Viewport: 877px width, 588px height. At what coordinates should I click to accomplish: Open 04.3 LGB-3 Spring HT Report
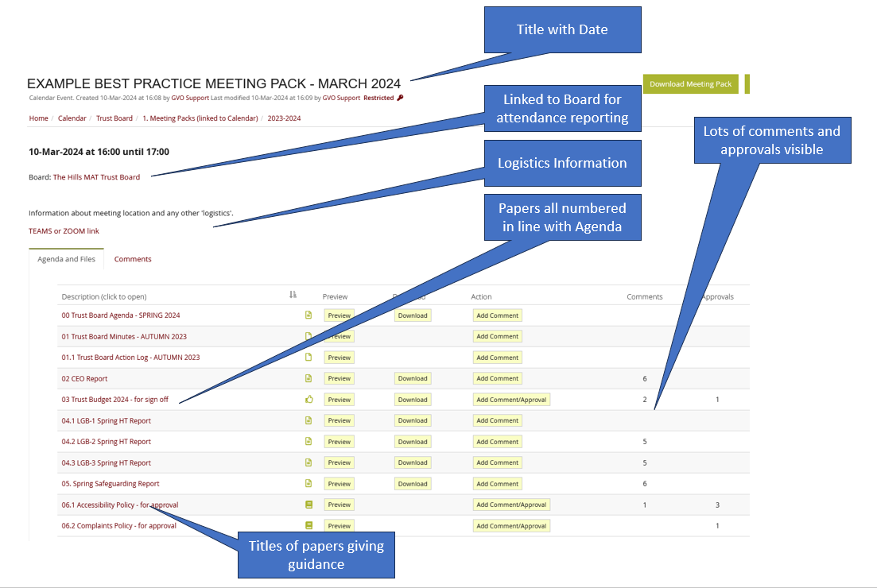tap(107, 462)
